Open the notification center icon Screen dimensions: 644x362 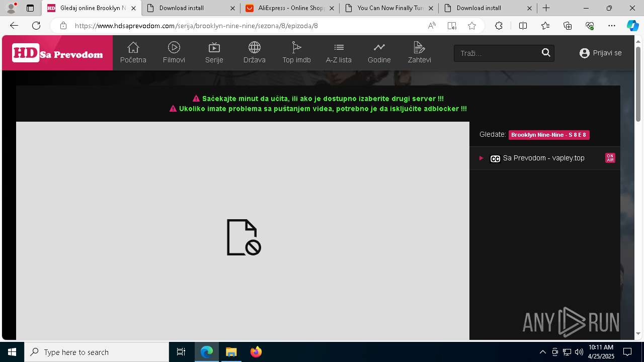point(627,352)
